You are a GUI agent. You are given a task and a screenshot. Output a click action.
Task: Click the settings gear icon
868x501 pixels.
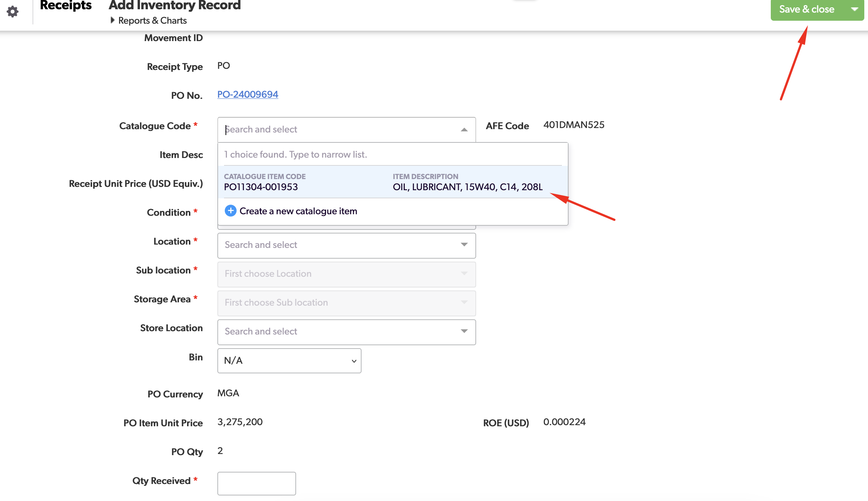12,11
